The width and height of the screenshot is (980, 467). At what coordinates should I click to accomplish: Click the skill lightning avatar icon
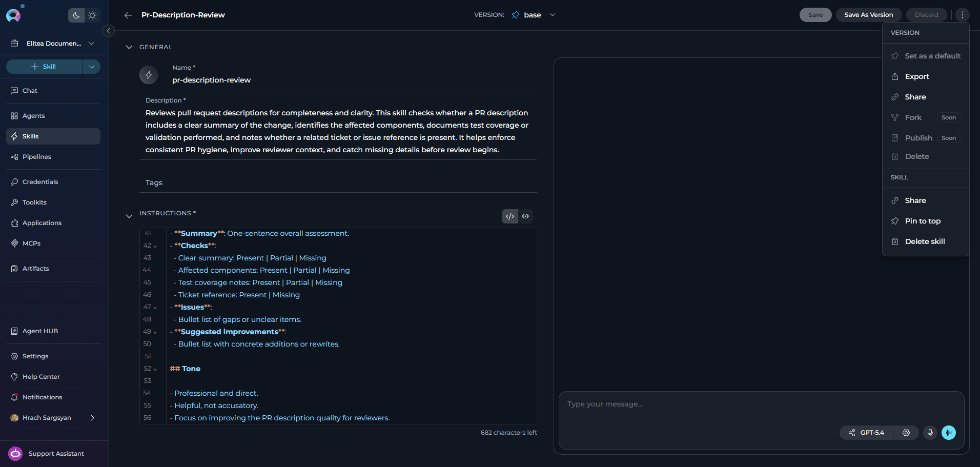[x=149, y=75]
